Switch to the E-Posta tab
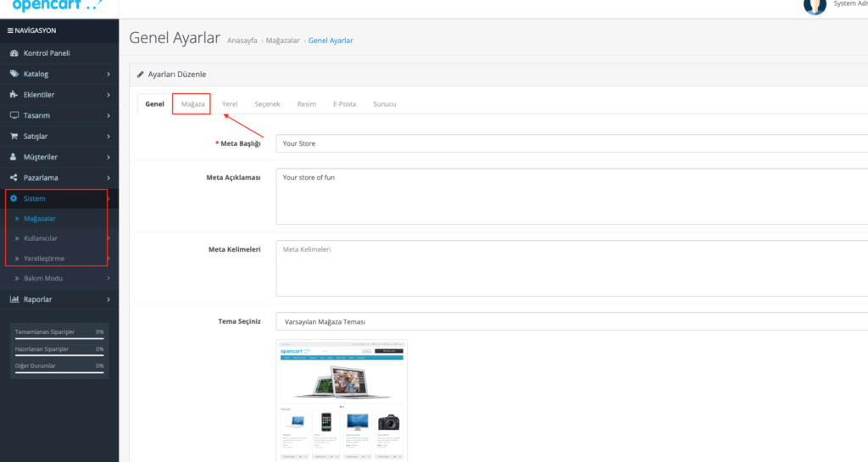868x462 pixels. pos(344,104)
